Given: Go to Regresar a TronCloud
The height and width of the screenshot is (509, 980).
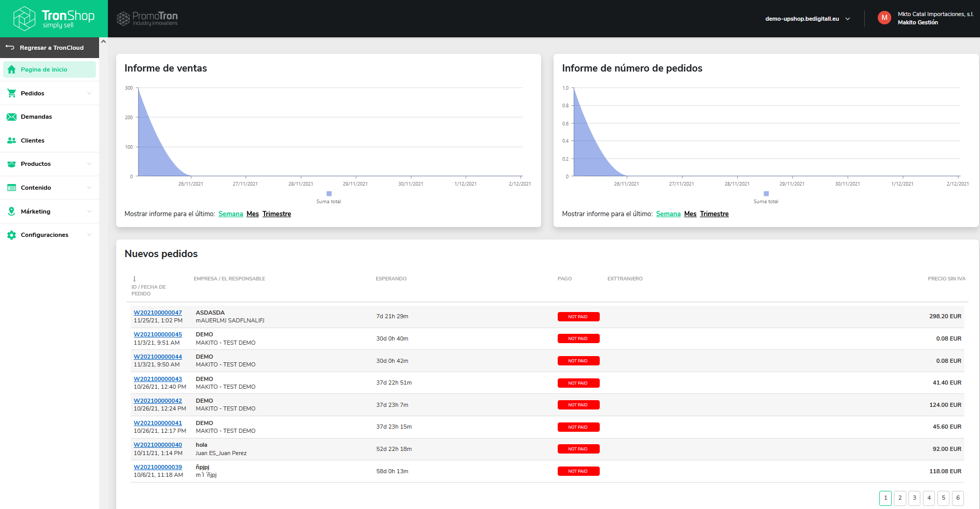Looking at the screenshot, I should coord(50,48).
